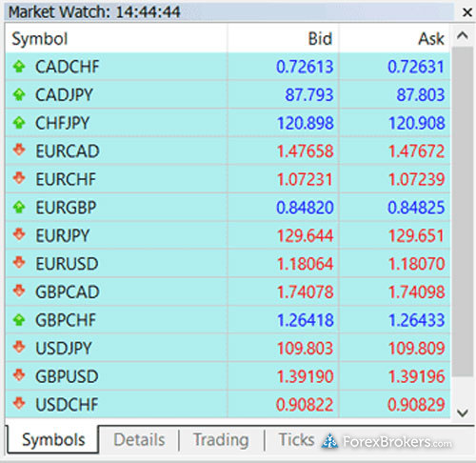Viewport: 476px width, 463px height.
Task: Click the green up arrow next to EURGBP
Action: point(19,208)
